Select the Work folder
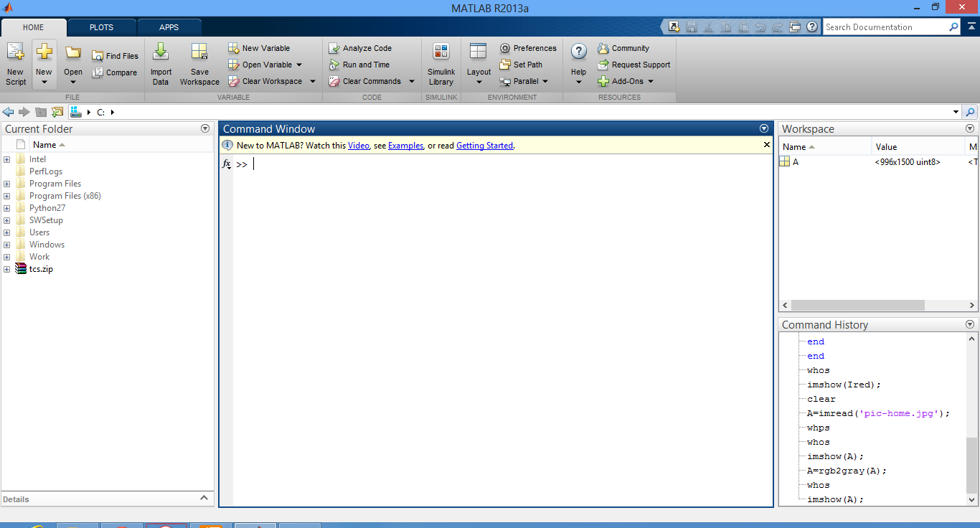980x528 pixels. 39,257
